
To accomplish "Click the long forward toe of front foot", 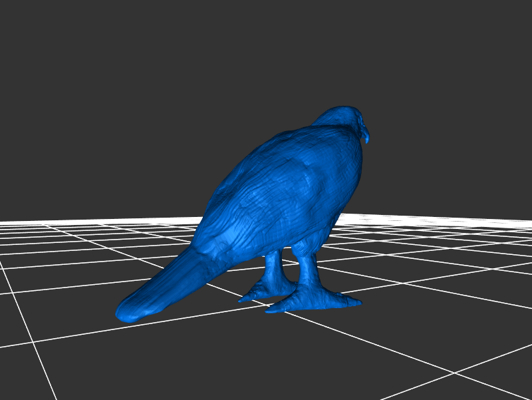I will pos(346,302).
